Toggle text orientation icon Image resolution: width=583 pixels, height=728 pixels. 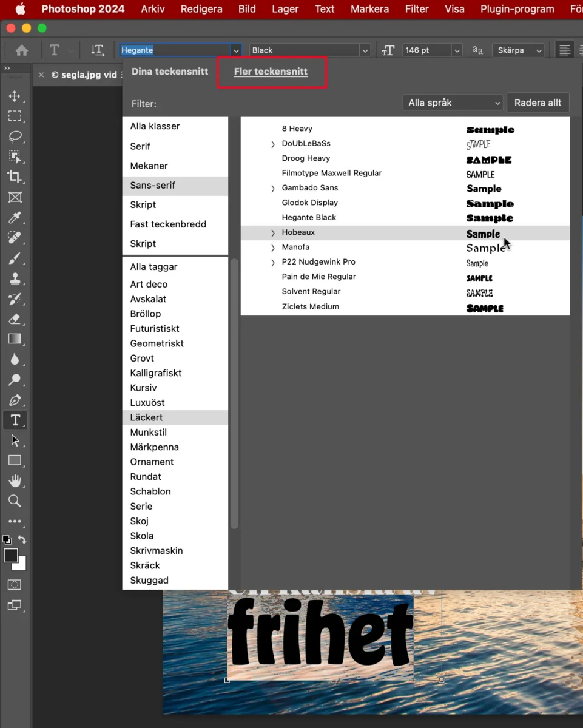(97, 50)
